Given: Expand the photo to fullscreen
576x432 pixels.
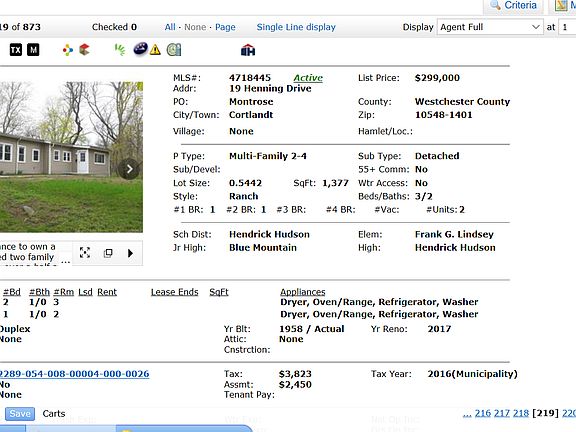Looking at the screenshot, I should pos(85,253).
